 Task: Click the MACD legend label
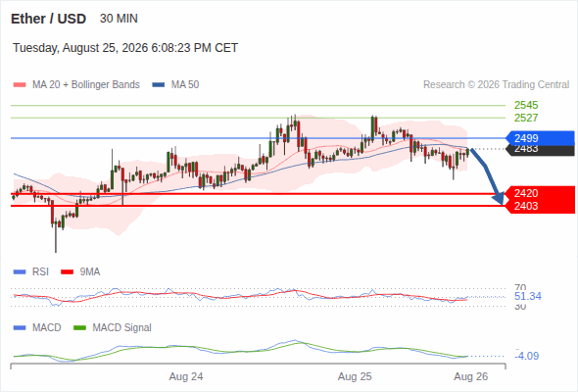46,328
